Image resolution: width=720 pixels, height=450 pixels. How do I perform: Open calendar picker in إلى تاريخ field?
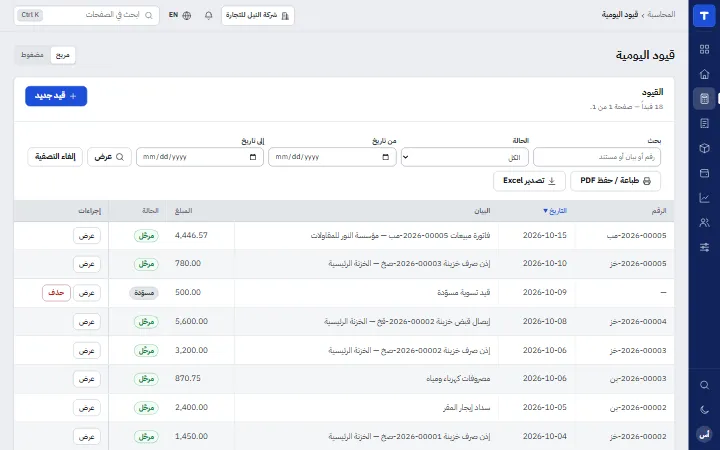pos(253,157)
